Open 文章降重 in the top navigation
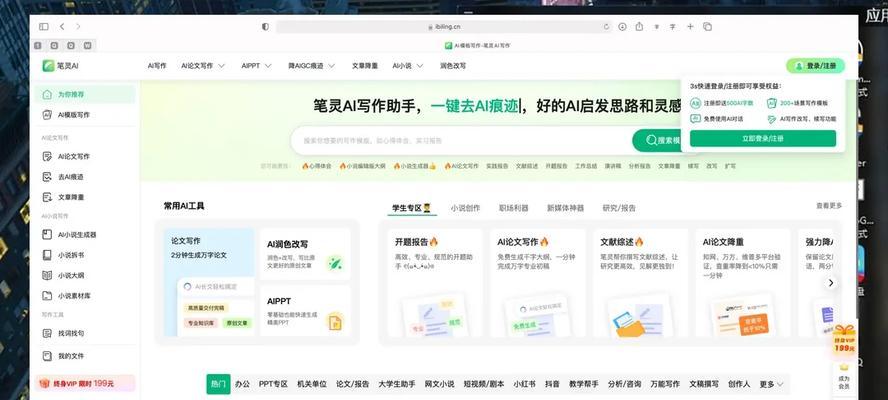Image resolution: width=888 pixels, height=400 pixels. point(365,66)
